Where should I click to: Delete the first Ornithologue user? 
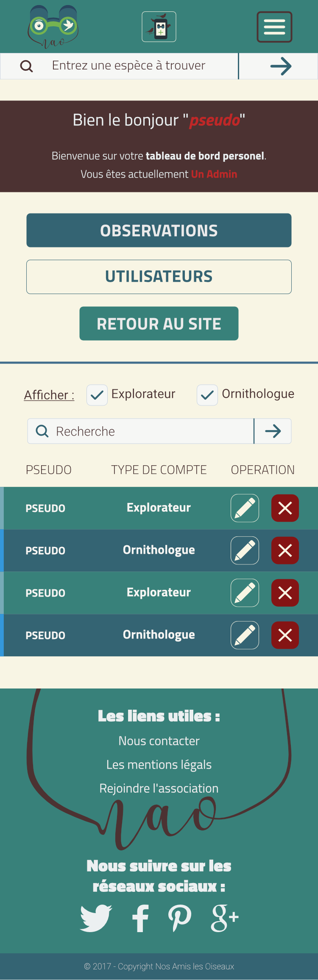click(285, 550)
